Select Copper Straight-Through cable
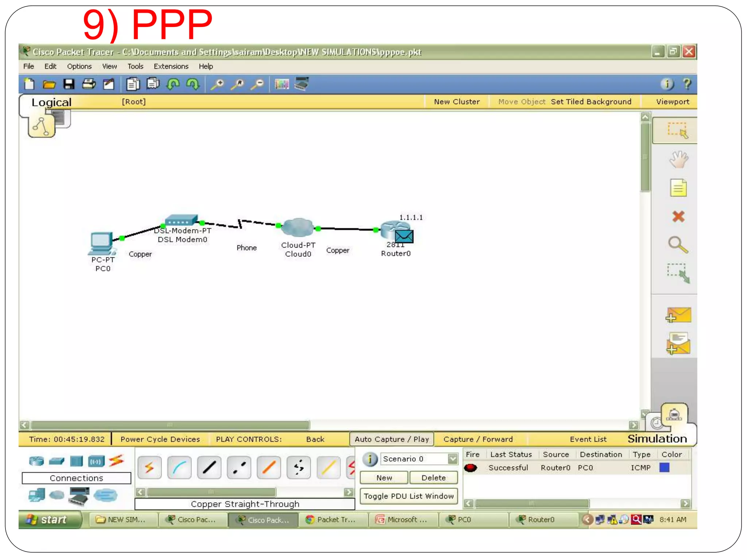The image size is (747, 560). point(209,467)
